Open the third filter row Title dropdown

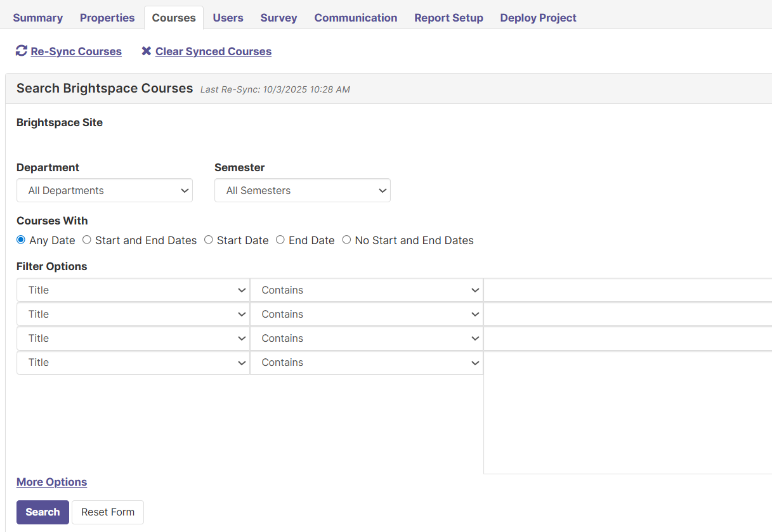[x=133, y=338]
